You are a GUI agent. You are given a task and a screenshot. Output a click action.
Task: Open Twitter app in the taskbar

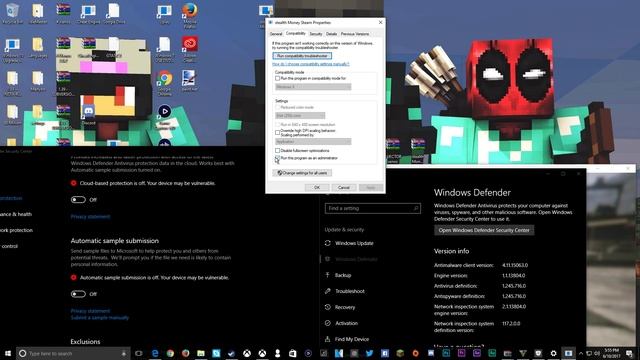(x=369, y=353)
